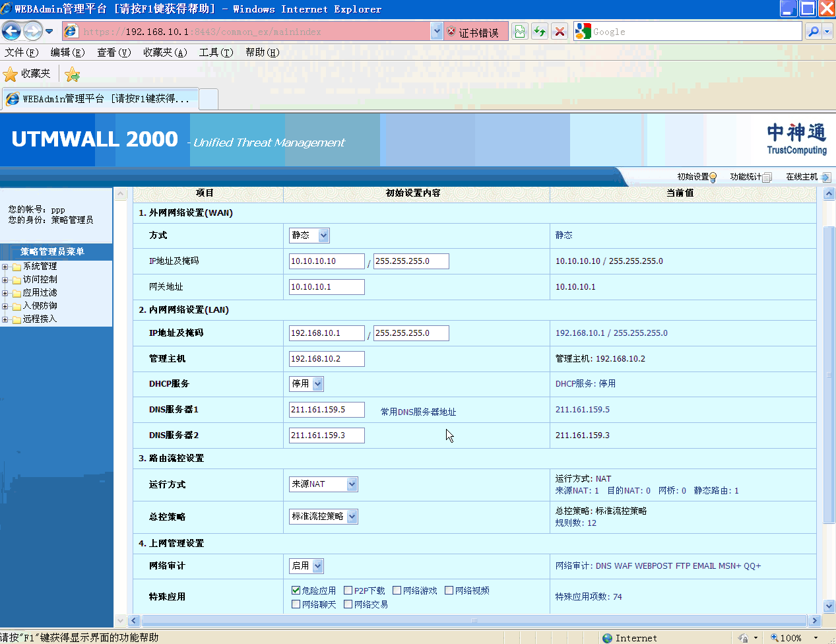
Task: Click the browser back arrow button
Action: tap(11, 31)
